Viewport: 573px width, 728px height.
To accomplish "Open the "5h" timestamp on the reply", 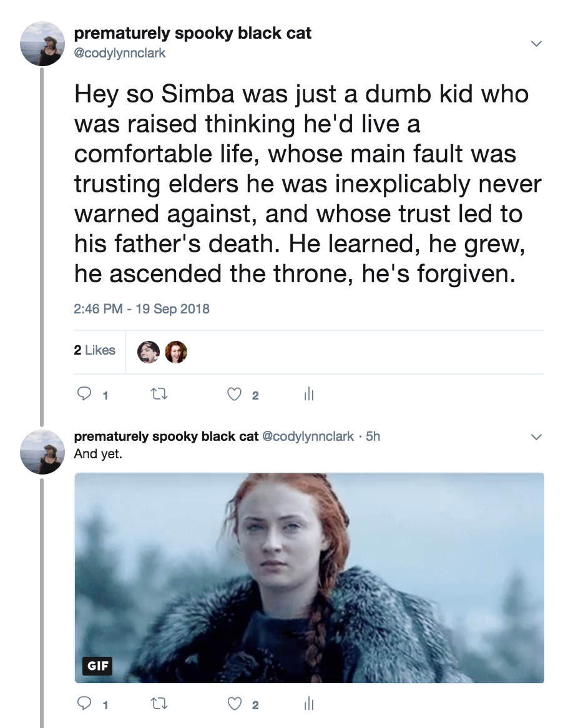I will [373, 436].
